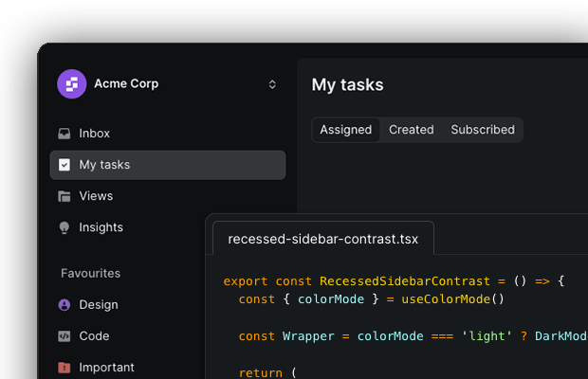Go to Views in the sidebar
Viewport: 588px width, 379px height.
pos(96,196)
